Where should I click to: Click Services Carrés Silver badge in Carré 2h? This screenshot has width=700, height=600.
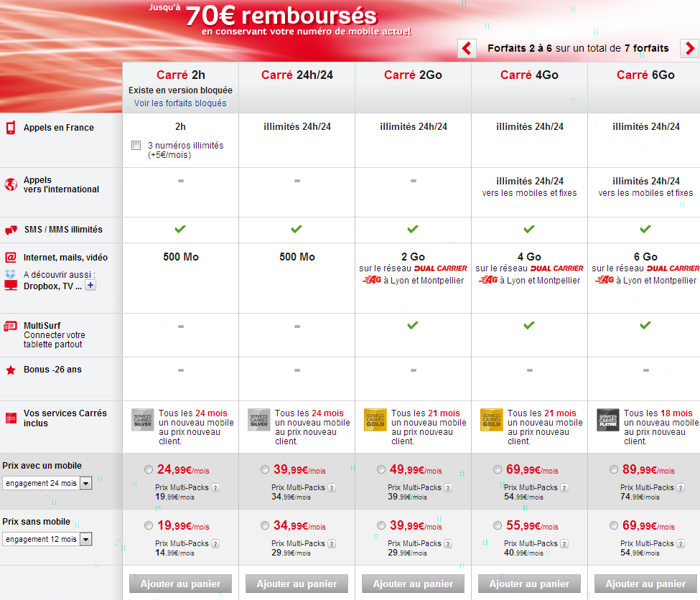(142, 419)
